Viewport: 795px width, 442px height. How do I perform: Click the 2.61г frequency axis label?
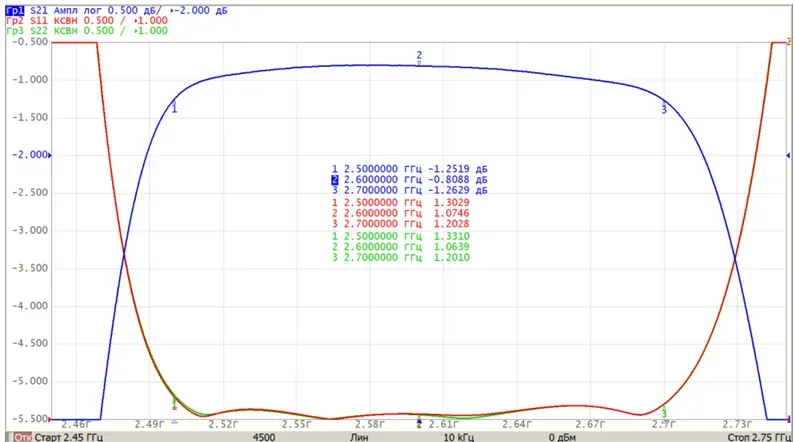click(444, 424)
